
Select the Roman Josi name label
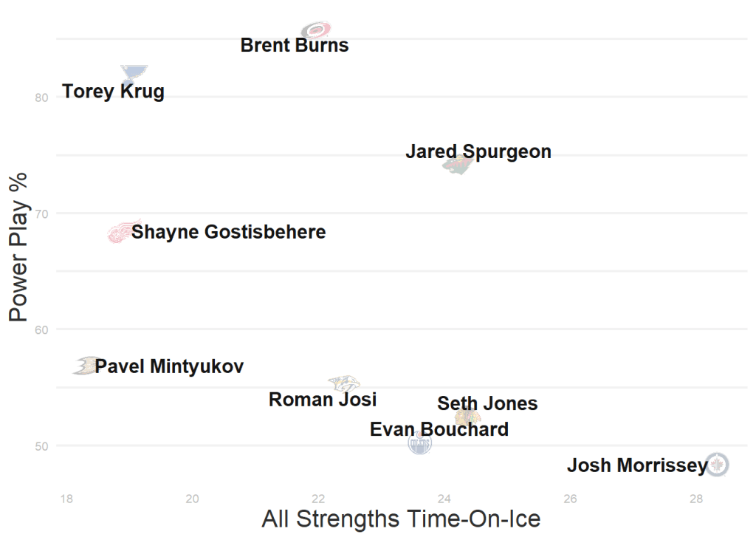pos(323,400)
